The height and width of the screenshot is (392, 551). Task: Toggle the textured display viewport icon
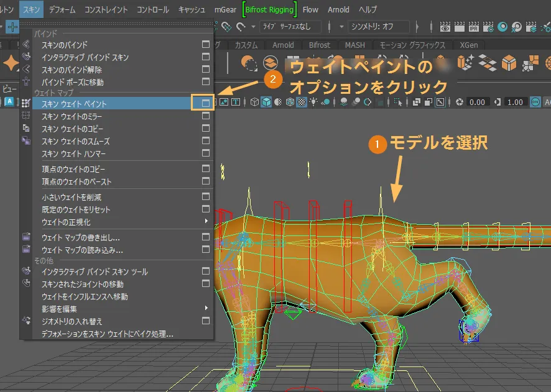click(302, 103)
